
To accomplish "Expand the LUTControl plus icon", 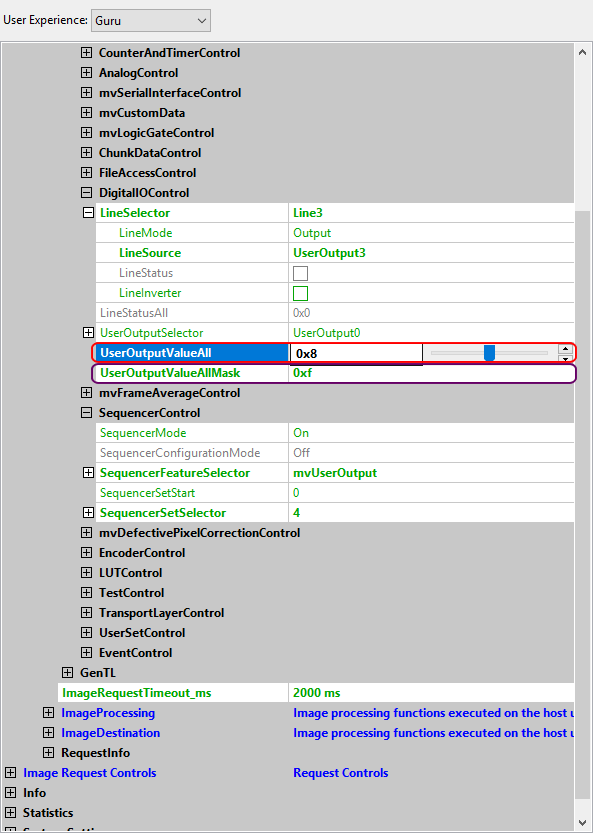I will 86,573.
